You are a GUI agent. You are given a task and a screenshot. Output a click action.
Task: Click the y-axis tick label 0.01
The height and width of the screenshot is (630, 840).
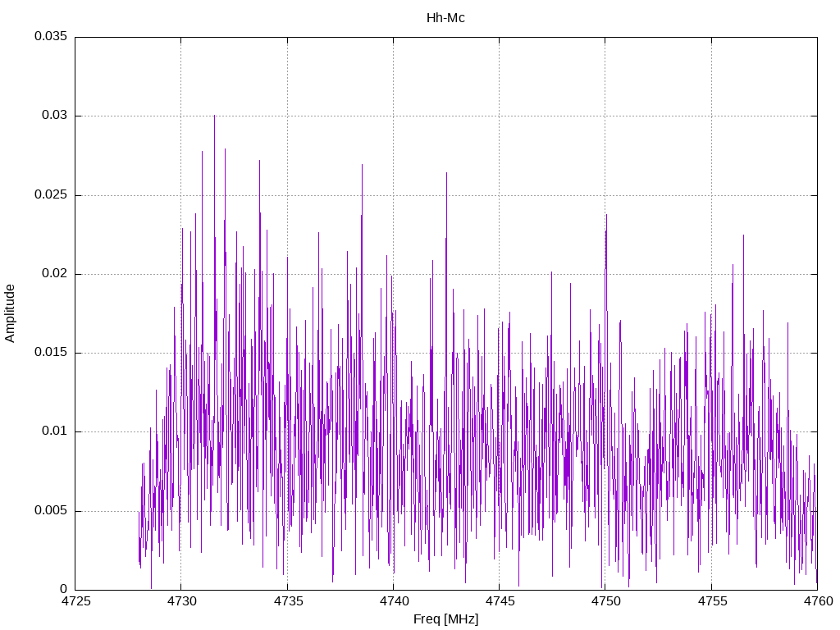tap(55, 431)
